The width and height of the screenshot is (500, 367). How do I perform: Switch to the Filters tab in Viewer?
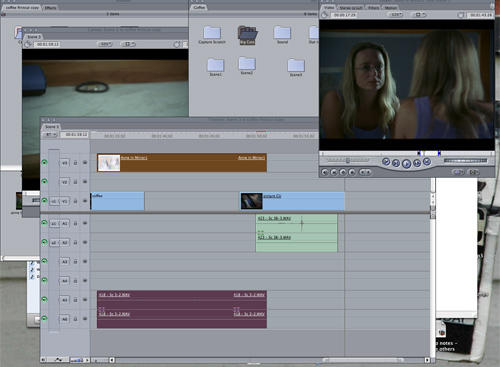pyautogui.click(x=373, y=7)
